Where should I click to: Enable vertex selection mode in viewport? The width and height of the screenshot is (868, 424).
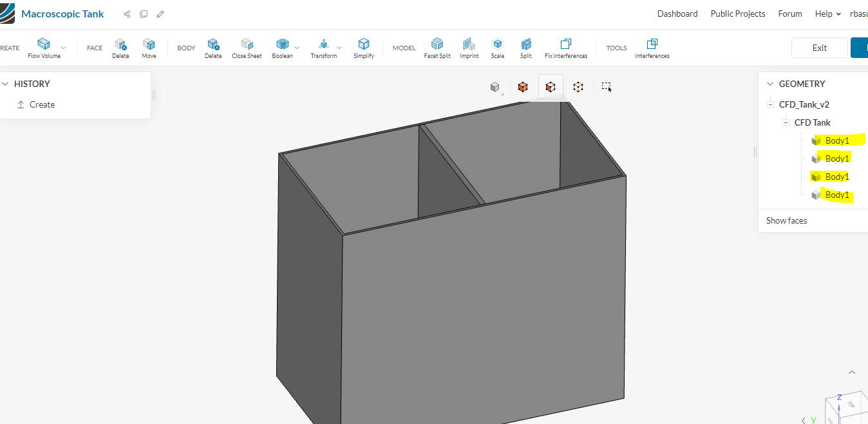578,86
